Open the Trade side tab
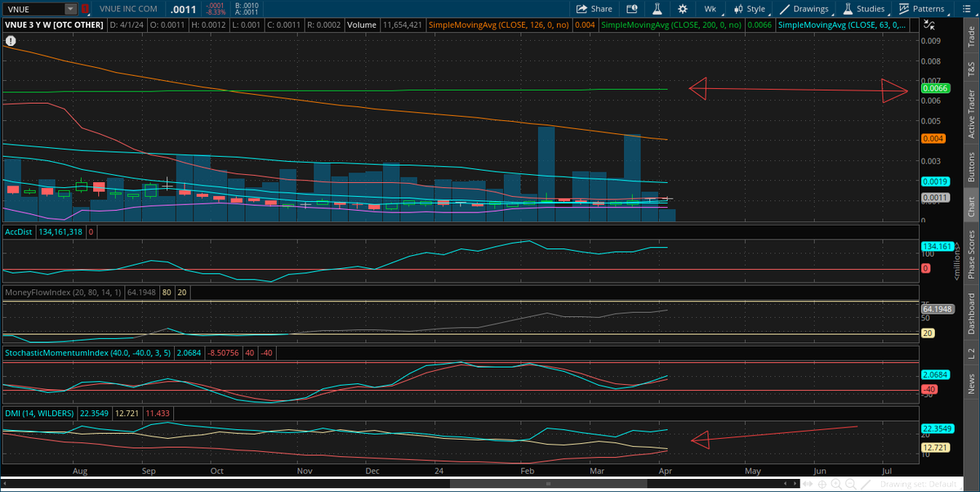This screenshot has width=980, height=492. click(x=971, y=36)
